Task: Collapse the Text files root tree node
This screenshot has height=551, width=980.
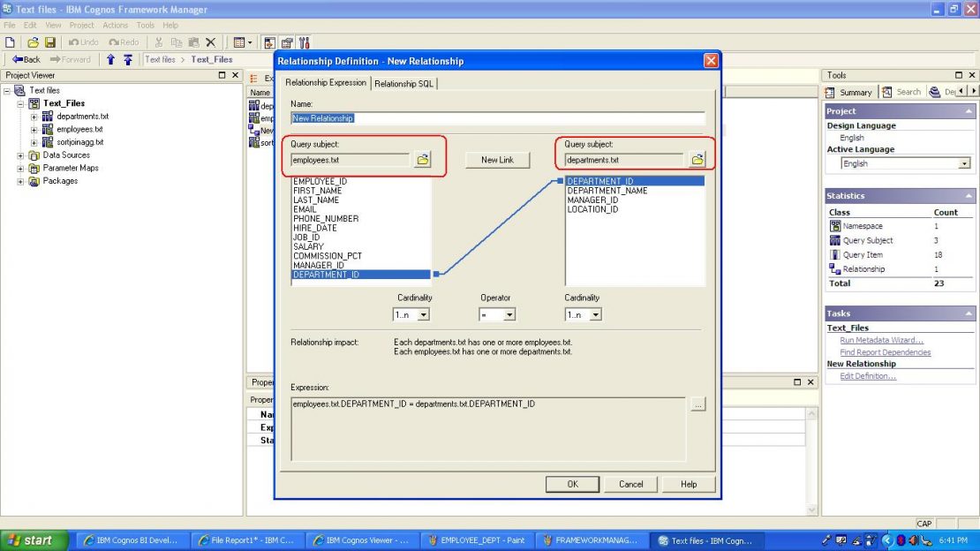Action: (x=7, y=91)
